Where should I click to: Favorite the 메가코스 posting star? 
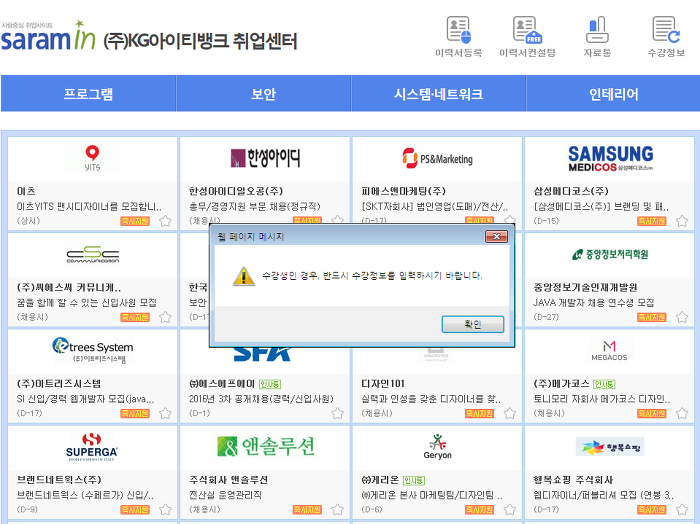682,413
